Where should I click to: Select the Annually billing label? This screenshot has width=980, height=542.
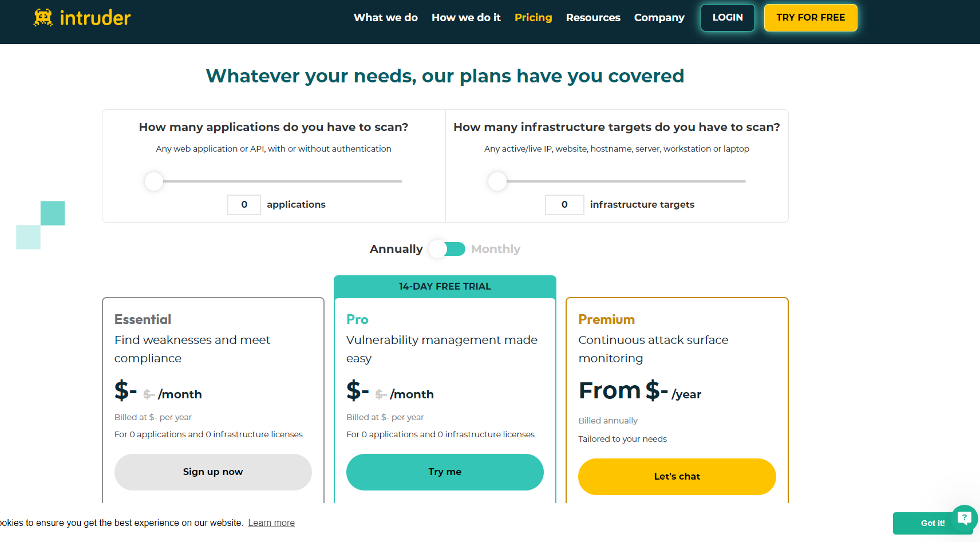[396, 249]
